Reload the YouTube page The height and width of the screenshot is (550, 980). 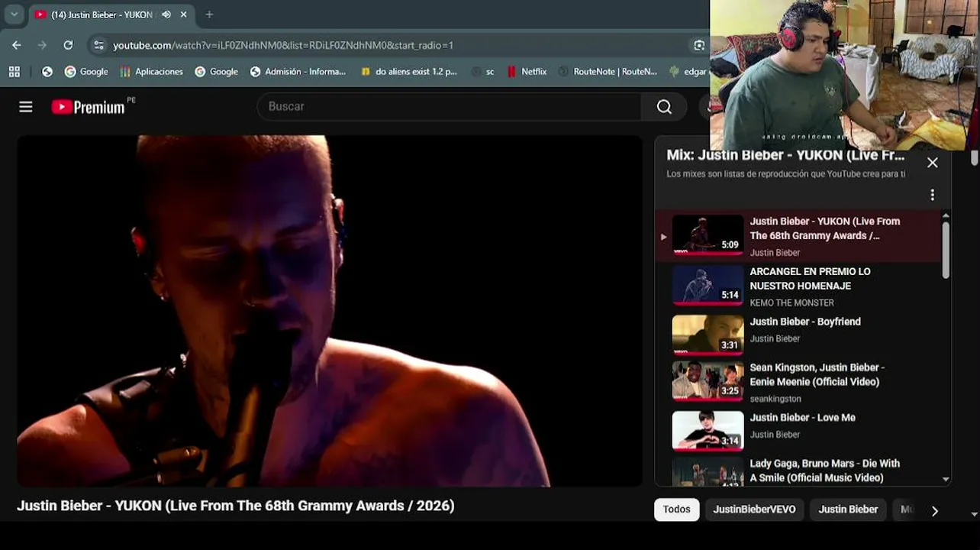[68, 45]
